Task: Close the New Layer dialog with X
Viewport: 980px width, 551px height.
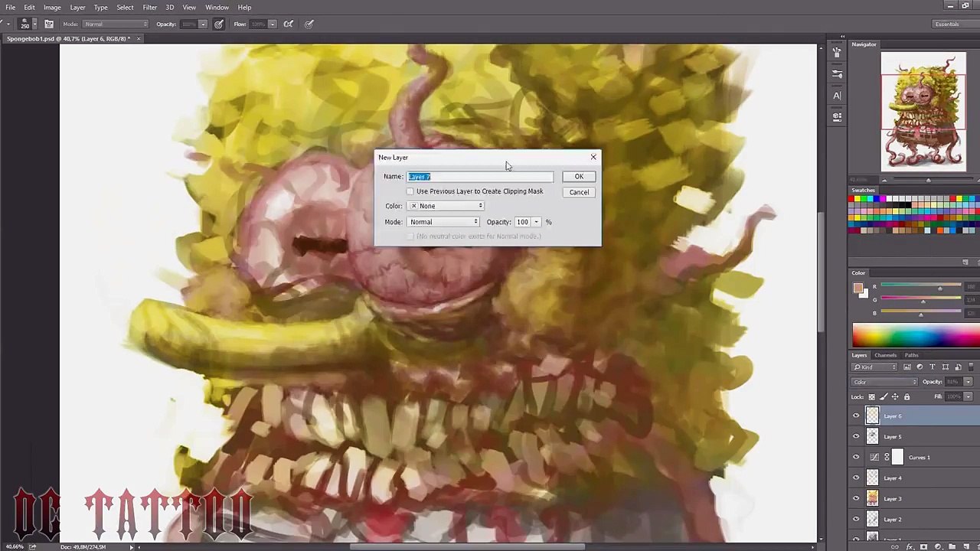Action: coord(593,157)
